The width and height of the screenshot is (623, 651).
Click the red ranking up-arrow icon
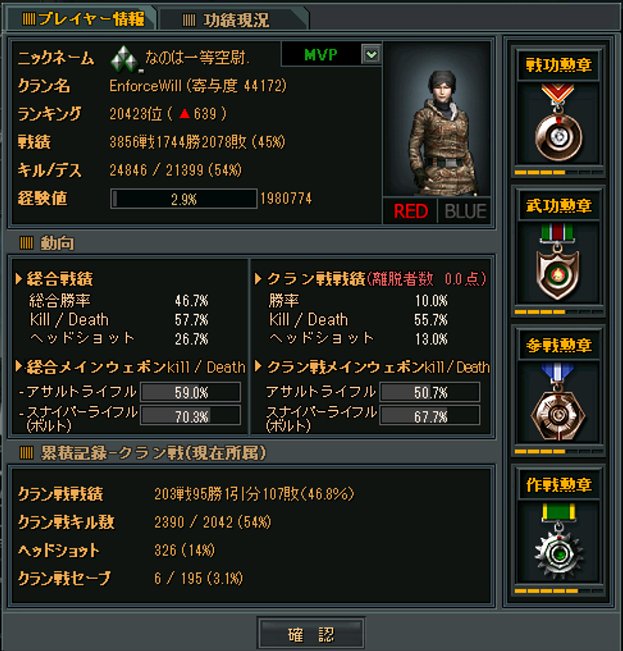click(x=184, y=113)
